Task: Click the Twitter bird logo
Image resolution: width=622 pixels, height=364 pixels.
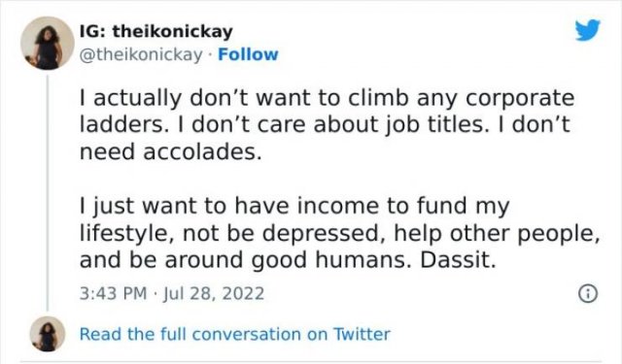Action: [x=588, y=30]
